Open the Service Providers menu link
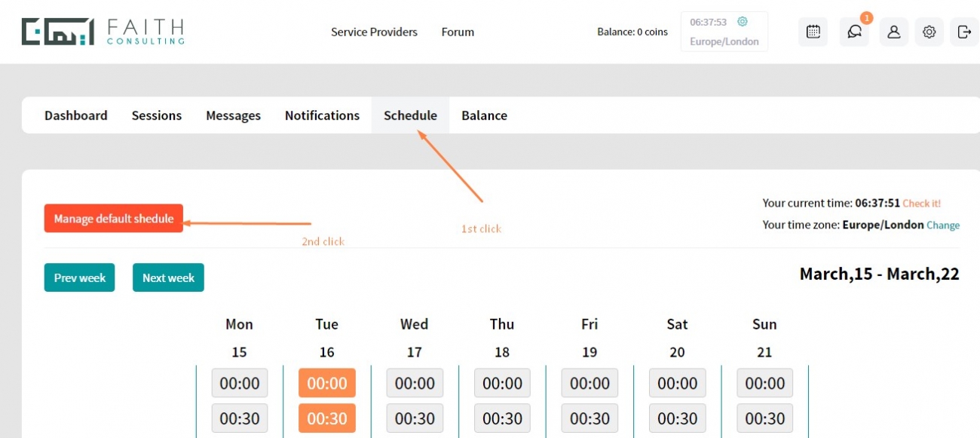The image size is (980, 438). 374,32
